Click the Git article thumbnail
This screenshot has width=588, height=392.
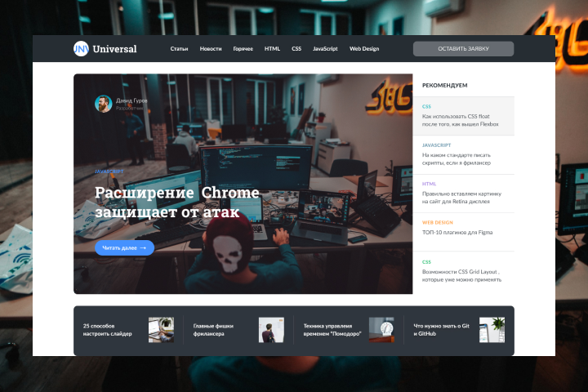point(492,330)
